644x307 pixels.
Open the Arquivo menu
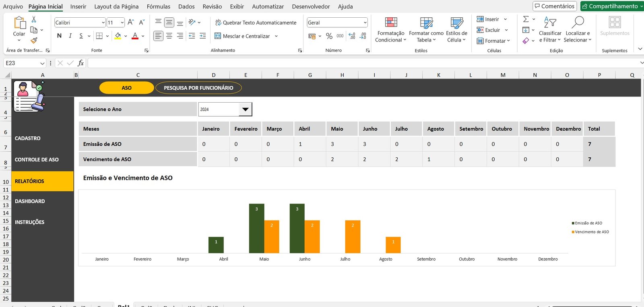point(13,6)
